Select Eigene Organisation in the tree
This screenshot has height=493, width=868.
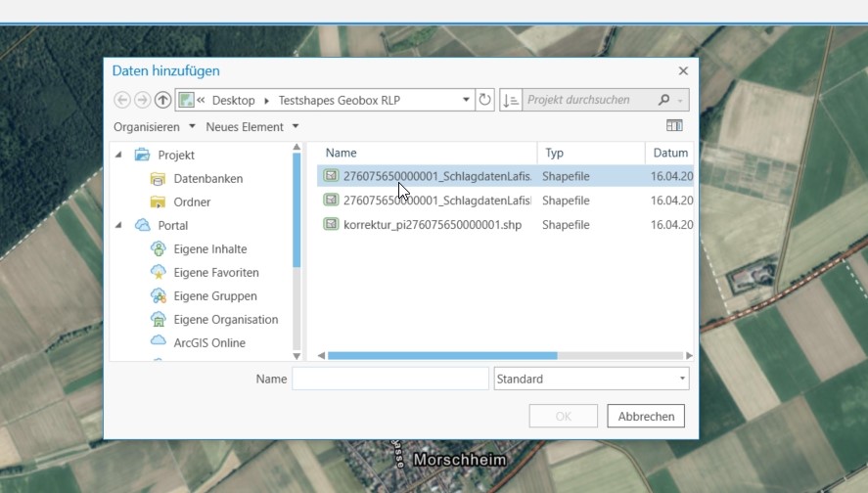tap(226, 319)
